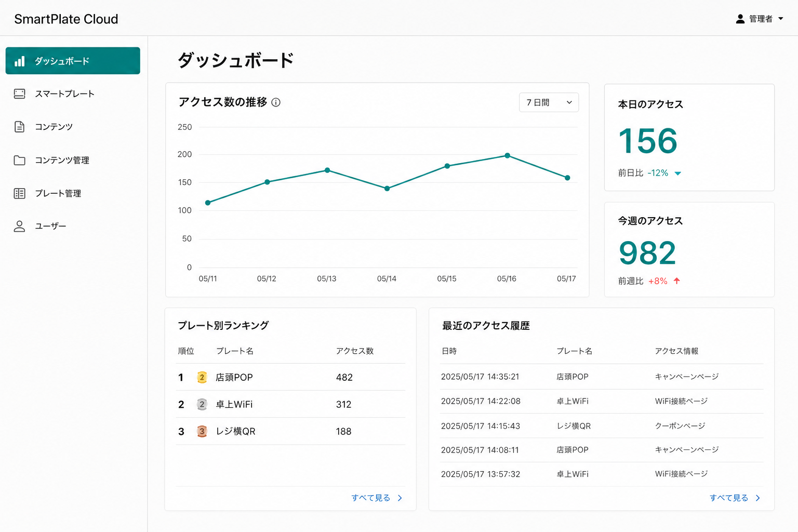Click すべて見る under 最近のアクセス履歴
The image size is (798, 532).
tap(729, 498)
